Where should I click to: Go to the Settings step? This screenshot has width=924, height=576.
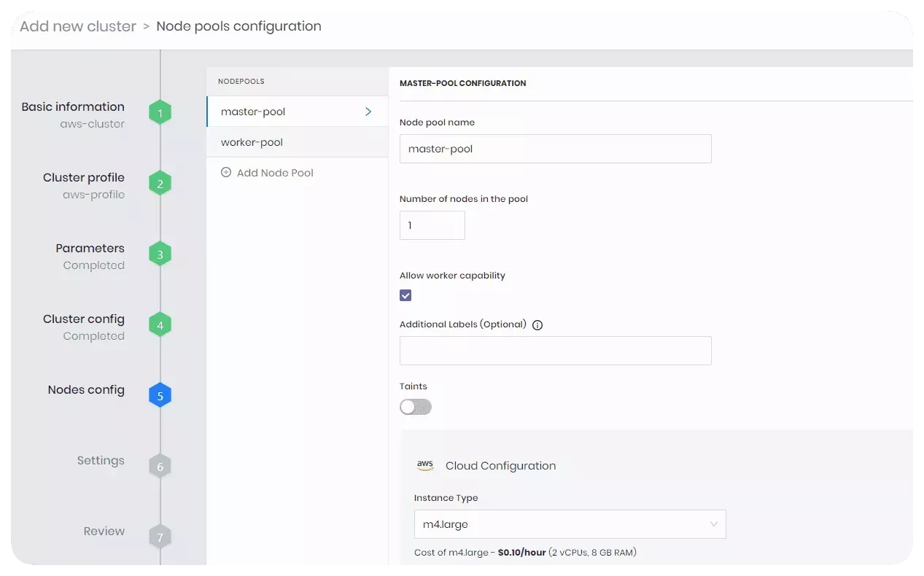pos(101,460)
